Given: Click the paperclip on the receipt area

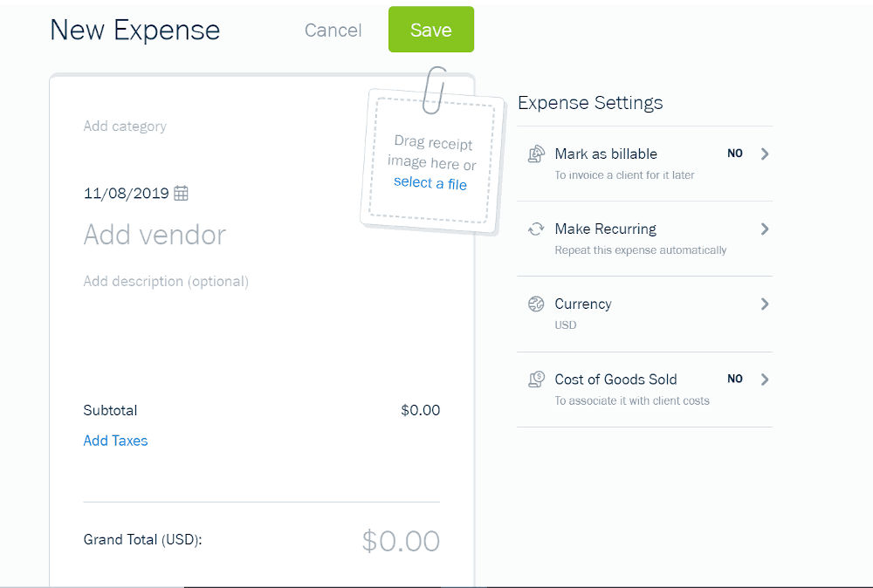Looking at the screenshot, I should pos(435,90).
